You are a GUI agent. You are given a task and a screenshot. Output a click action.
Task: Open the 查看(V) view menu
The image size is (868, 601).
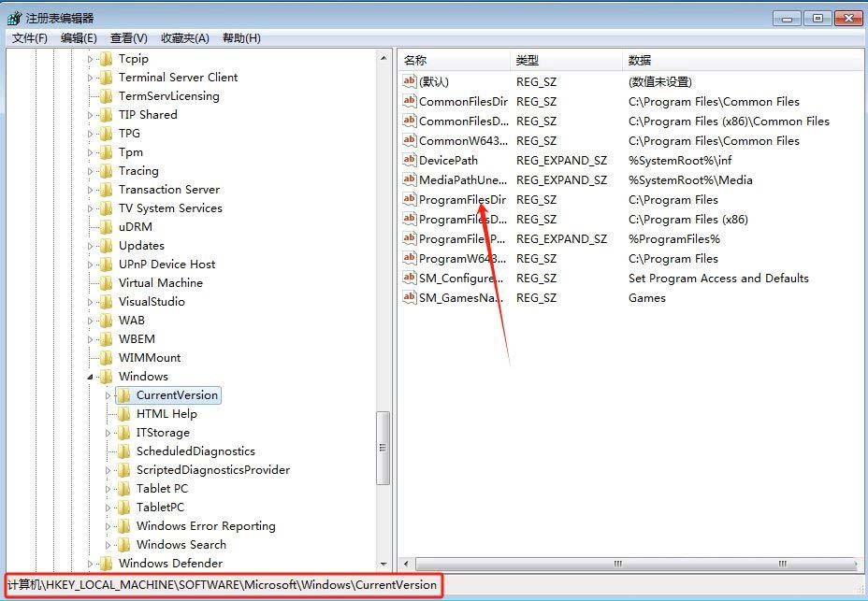(129, 38)
